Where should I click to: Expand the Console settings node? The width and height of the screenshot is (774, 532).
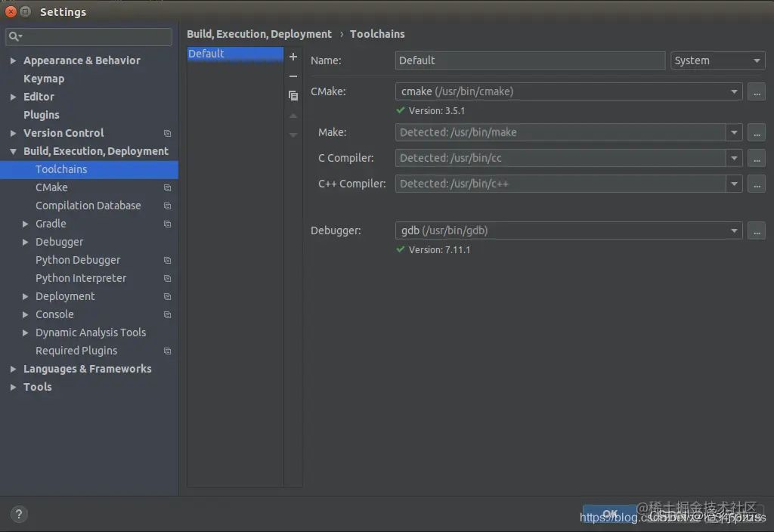click(25, 315)
